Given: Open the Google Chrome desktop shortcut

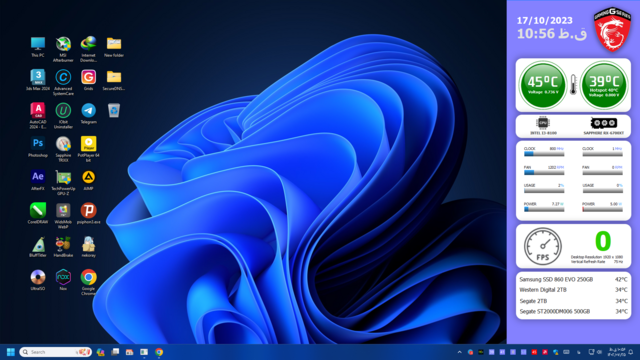Looking at the screenshot, I should click(88, 282).
